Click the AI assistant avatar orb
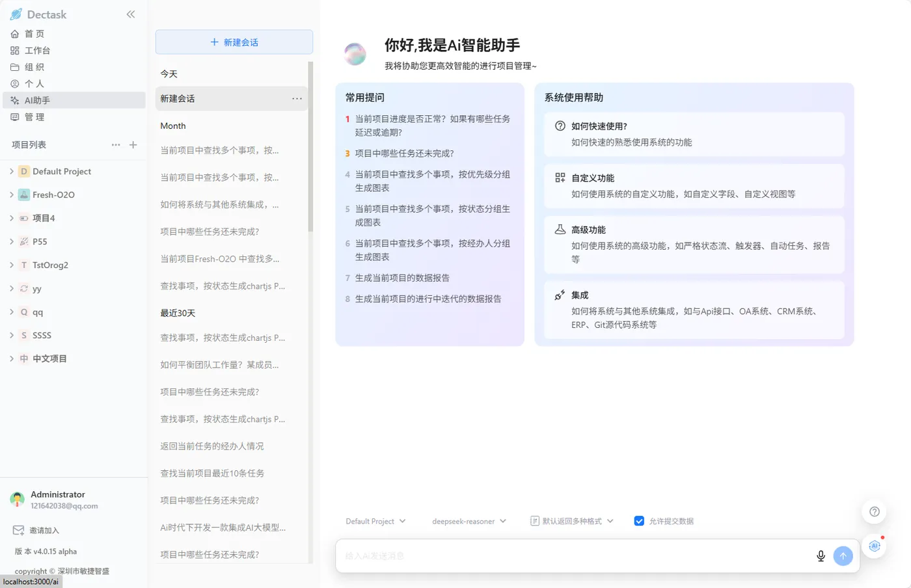 point(355,54)
